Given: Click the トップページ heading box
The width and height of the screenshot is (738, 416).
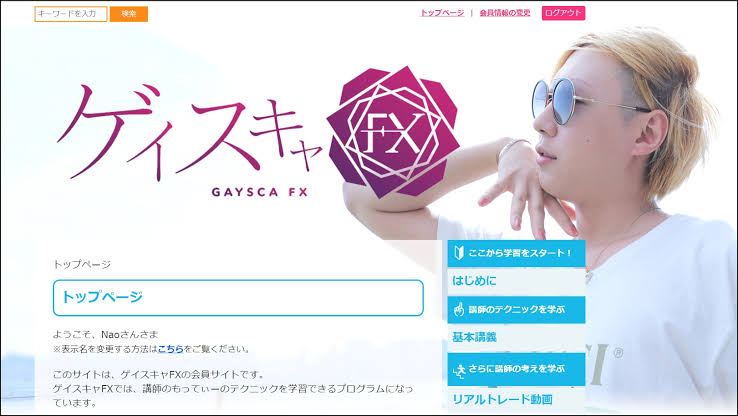Looking at the screenshot, I should point(238,298).
